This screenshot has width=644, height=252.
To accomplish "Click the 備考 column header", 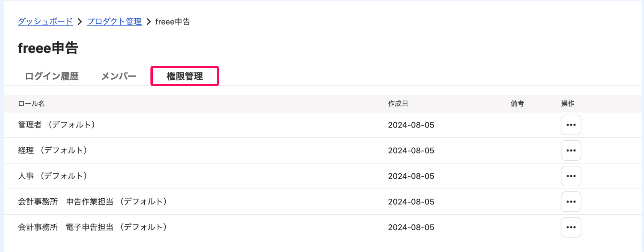I will click(x=517, y=104).
